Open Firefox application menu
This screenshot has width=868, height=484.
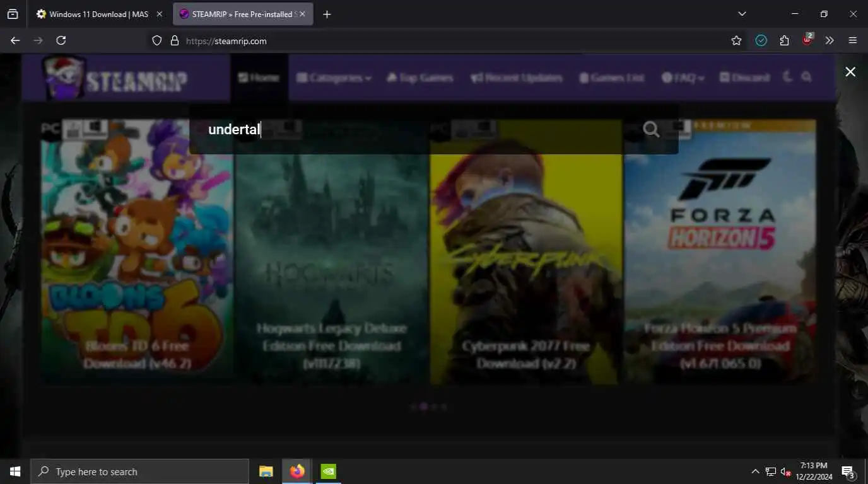coord(853,40)
